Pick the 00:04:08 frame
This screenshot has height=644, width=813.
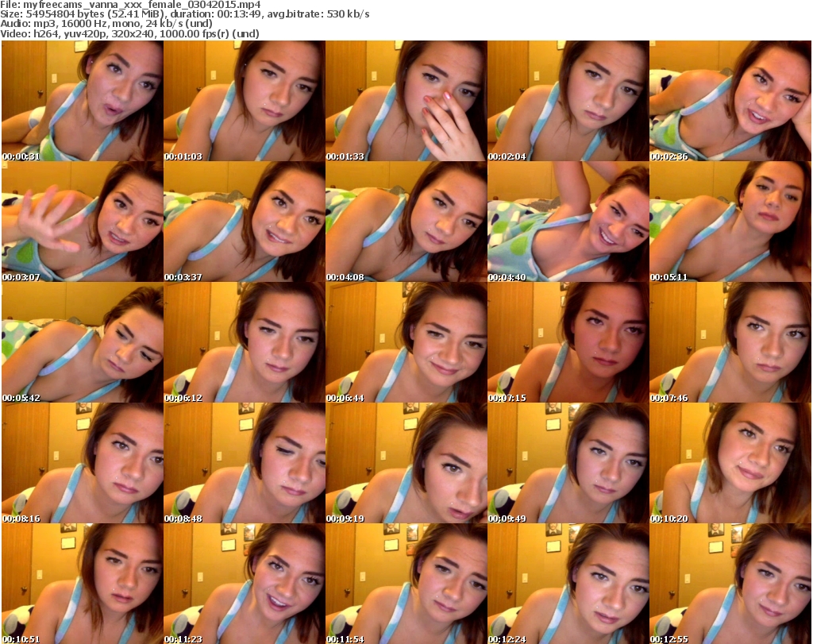406,222
